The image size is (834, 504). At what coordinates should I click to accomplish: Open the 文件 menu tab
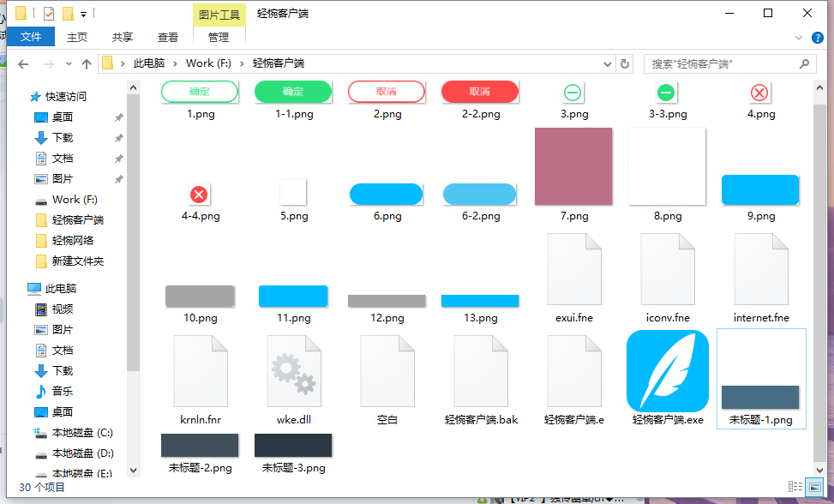click(31, 37)
